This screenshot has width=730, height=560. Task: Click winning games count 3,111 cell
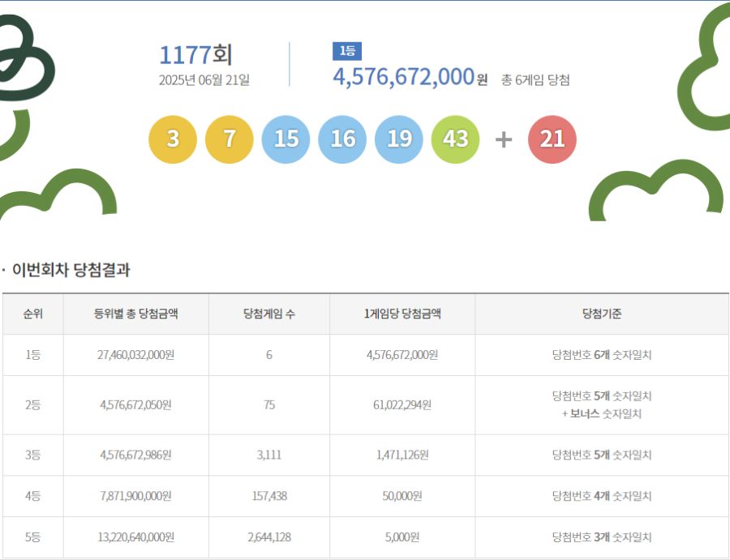(269, 455)
